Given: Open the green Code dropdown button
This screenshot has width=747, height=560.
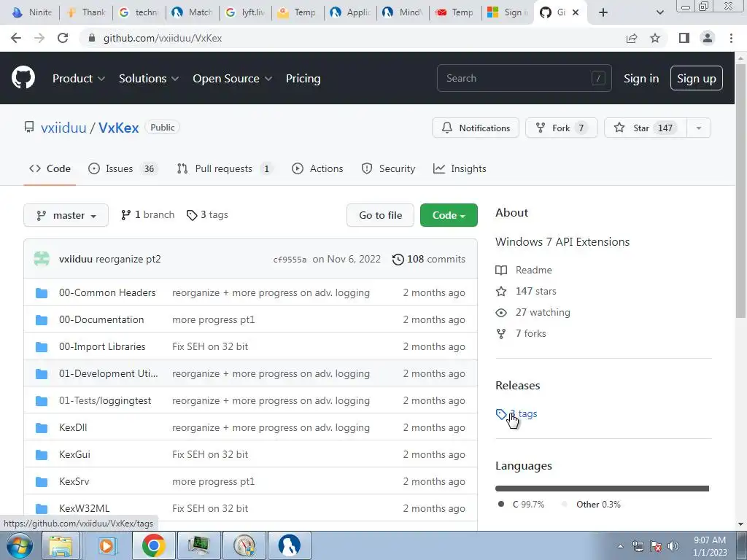Looking at the screenshot, I should (449, 215).
